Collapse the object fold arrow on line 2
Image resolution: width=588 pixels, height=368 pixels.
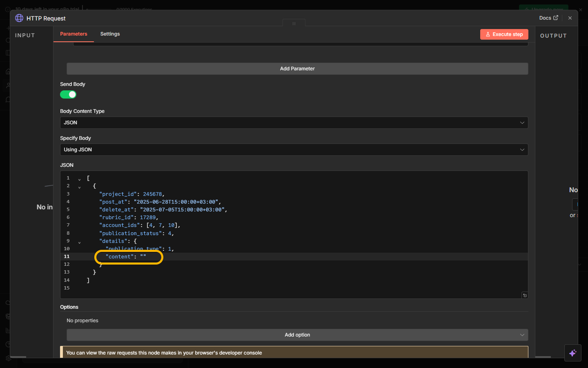(x=80, y=187)
